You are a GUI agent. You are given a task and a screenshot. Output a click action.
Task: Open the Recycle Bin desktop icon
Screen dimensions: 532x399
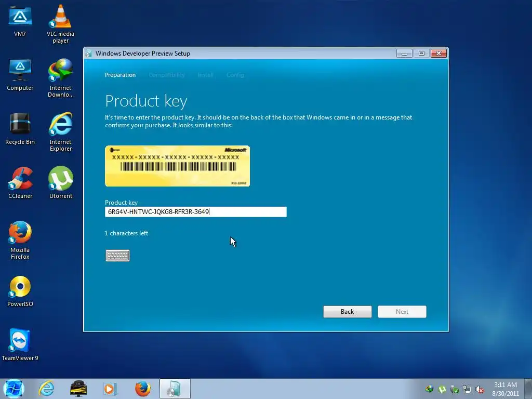coord(20,129)
